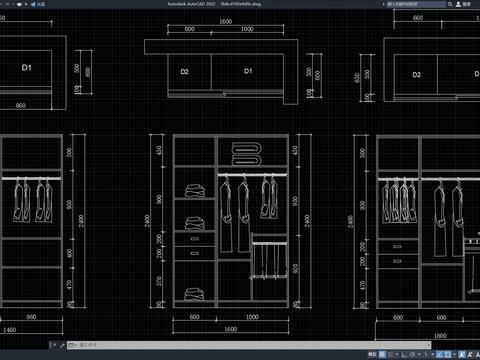Click the search magnifier icon in title bar
This screenshot has height=360, width=480.
pos(450,4)
